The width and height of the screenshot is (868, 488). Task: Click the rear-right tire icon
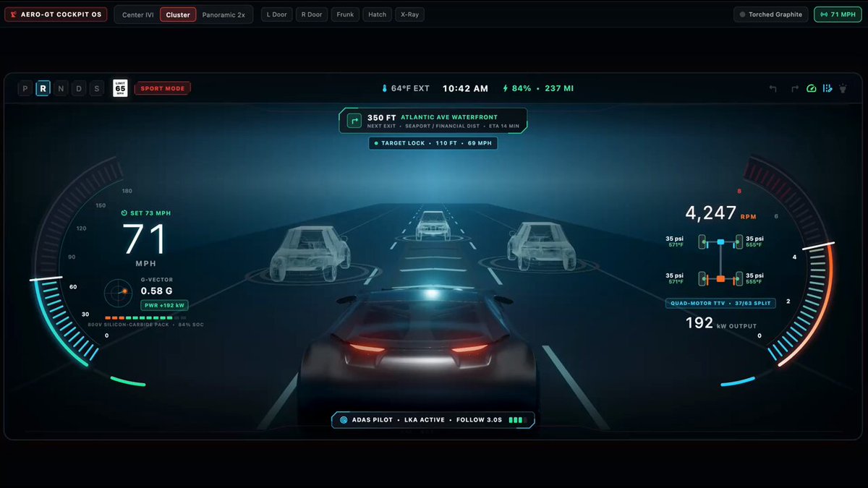tap(739, 278)
